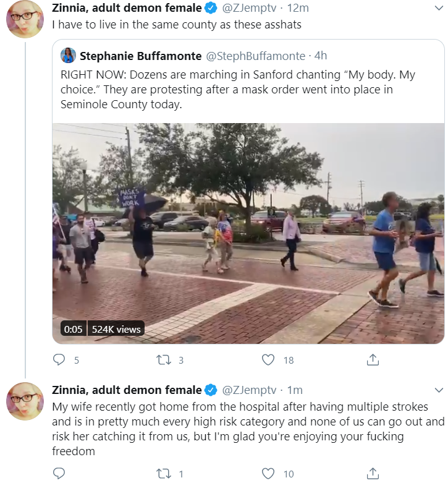Open the 12m timestamp of first tweet
The image size is (448, 483).
298,8
